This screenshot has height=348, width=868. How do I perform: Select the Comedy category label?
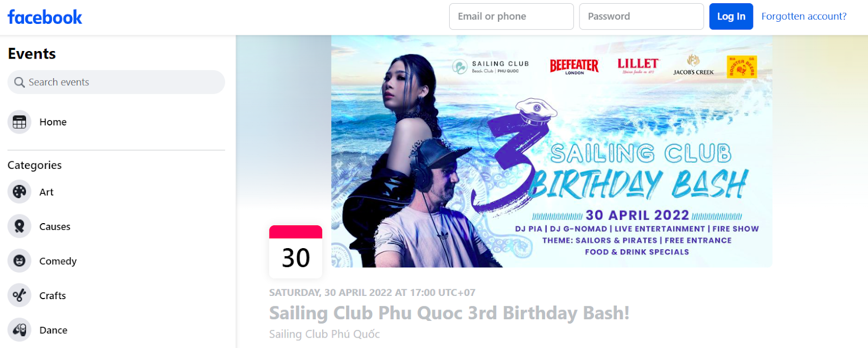(x=58, y=261)
